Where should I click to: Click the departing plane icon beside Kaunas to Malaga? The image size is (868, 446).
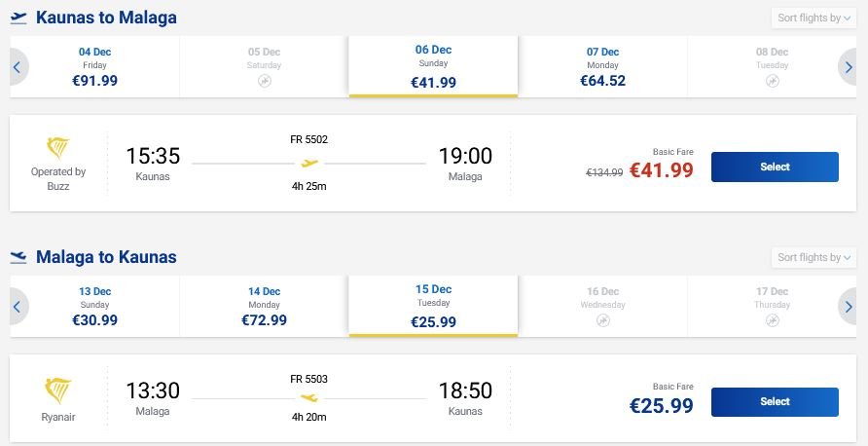[18, 18]
